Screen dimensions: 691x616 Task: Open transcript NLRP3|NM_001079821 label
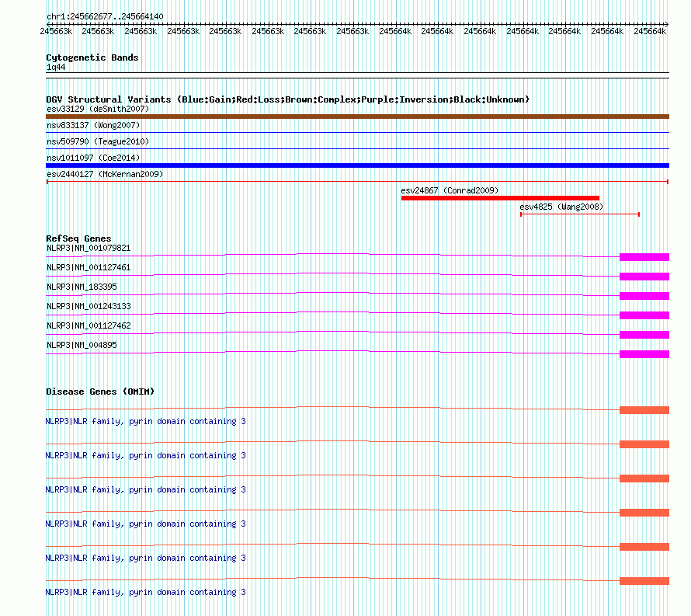89,249
